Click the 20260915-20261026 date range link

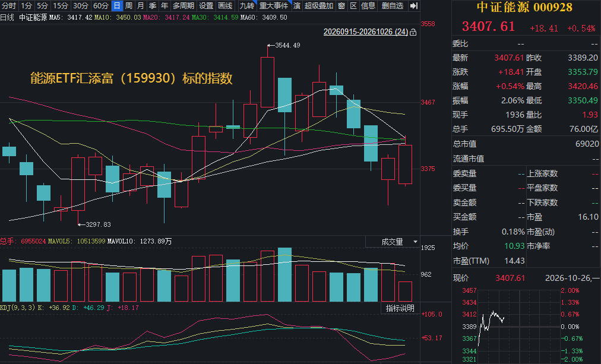[366, 32]
